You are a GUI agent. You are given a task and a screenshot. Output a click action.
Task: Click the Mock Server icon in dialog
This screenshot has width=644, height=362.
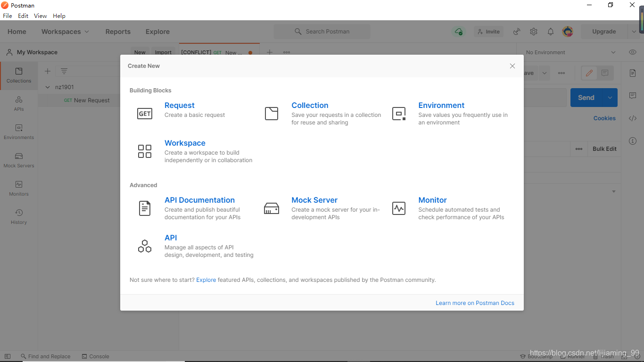272,208
